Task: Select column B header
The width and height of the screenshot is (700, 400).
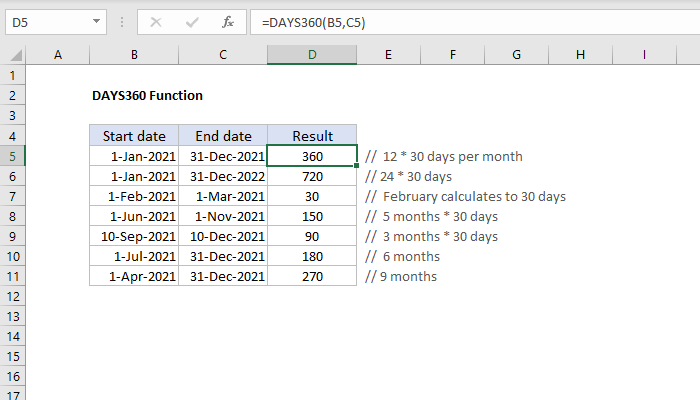Action: coord(134,55)
